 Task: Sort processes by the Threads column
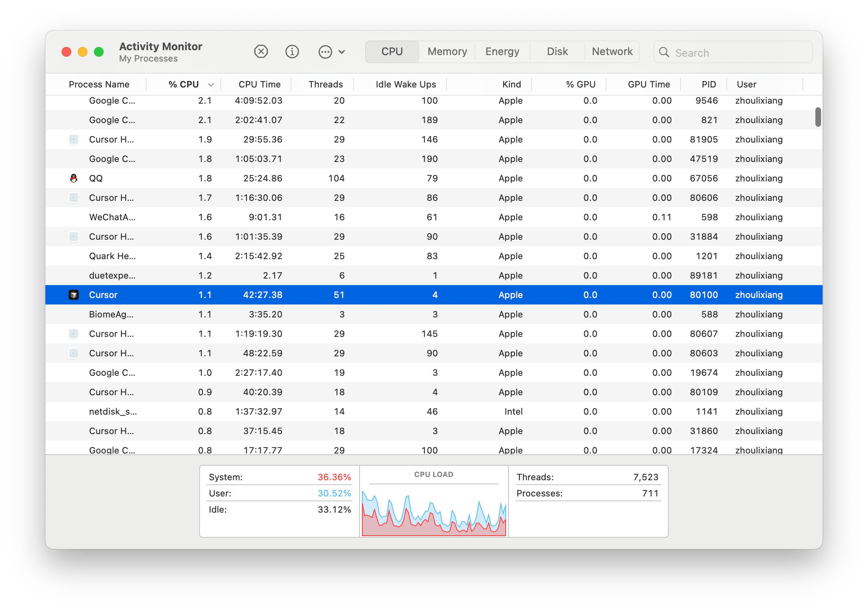point(325,84)
